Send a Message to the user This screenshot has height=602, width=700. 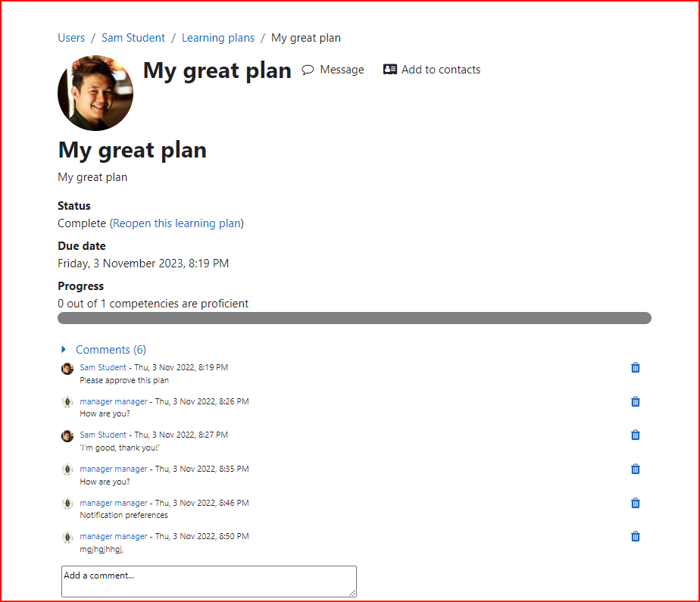(342, 70)
